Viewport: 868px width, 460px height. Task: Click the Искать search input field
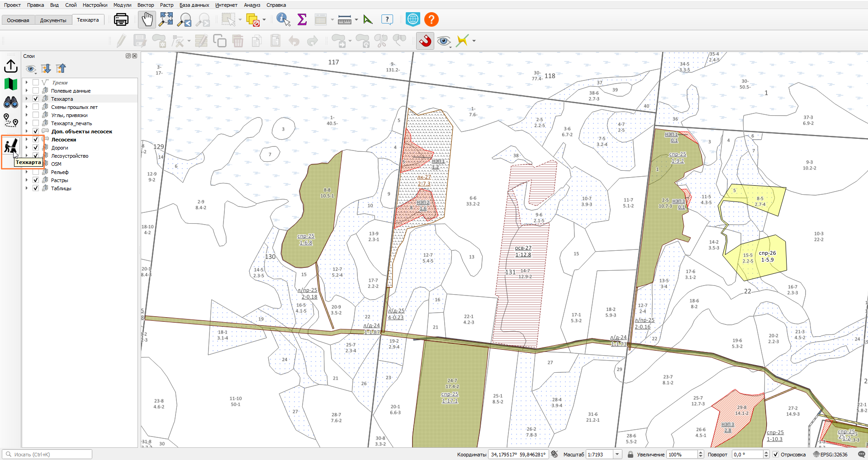click(x=47, y=454)
